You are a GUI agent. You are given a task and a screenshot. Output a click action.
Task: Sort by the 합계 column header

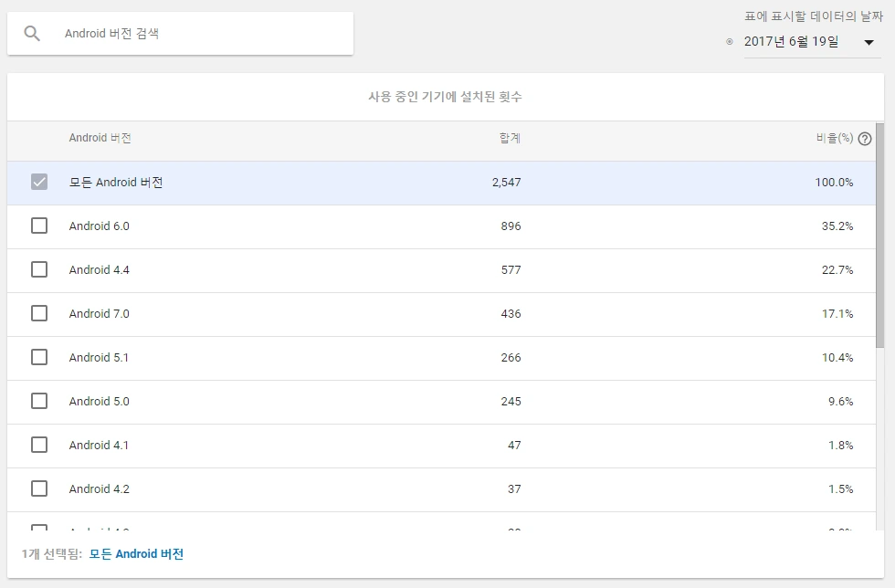(510, 138)
